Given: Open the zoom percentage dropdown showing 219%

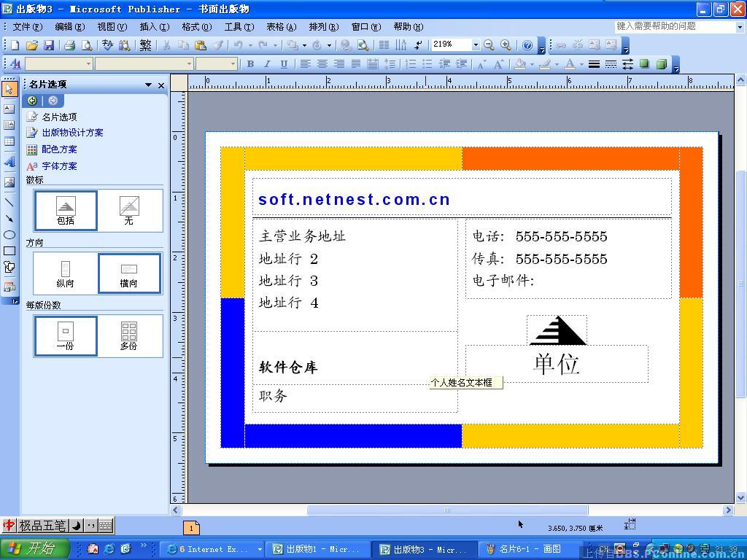Looking at the screenshot, I should point(476,45).
